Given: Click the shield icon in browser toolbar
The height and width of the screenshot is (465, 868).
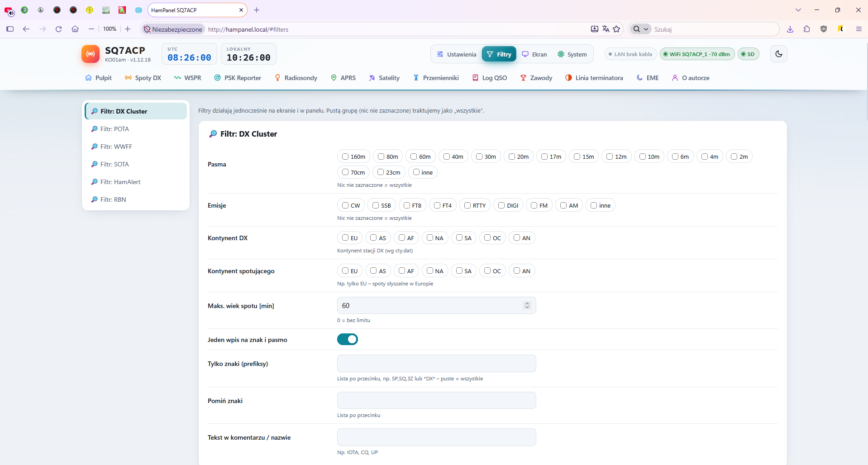Looking at the screenshot, I should click(x=824, y=29).
